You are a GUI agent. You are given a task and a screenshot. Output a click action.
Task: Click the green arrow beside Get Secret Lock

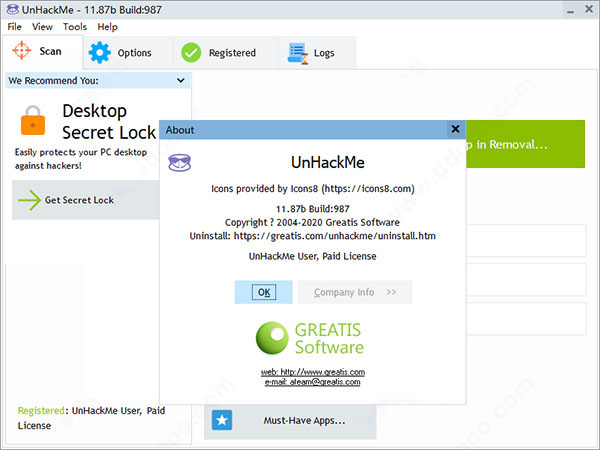click(x=29, y=200)
